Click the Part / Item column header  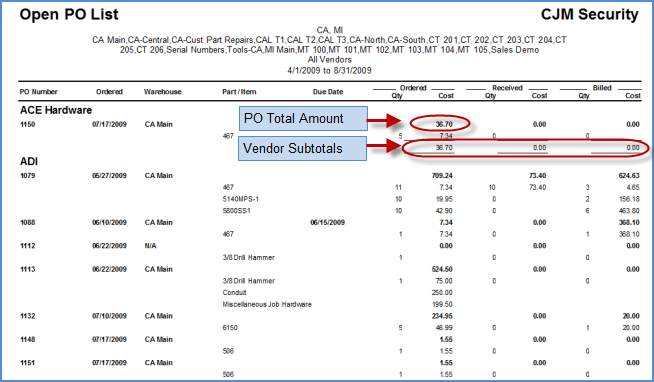tap(239, 92)
